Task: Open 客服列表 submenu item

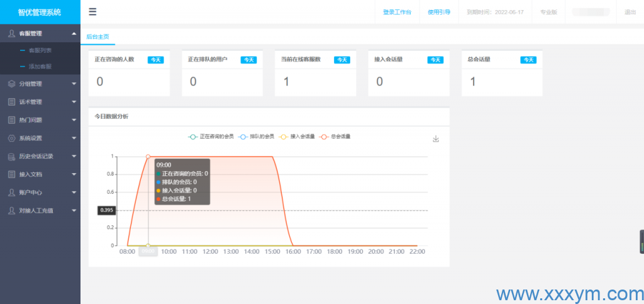Action: (x=40, y=50)
